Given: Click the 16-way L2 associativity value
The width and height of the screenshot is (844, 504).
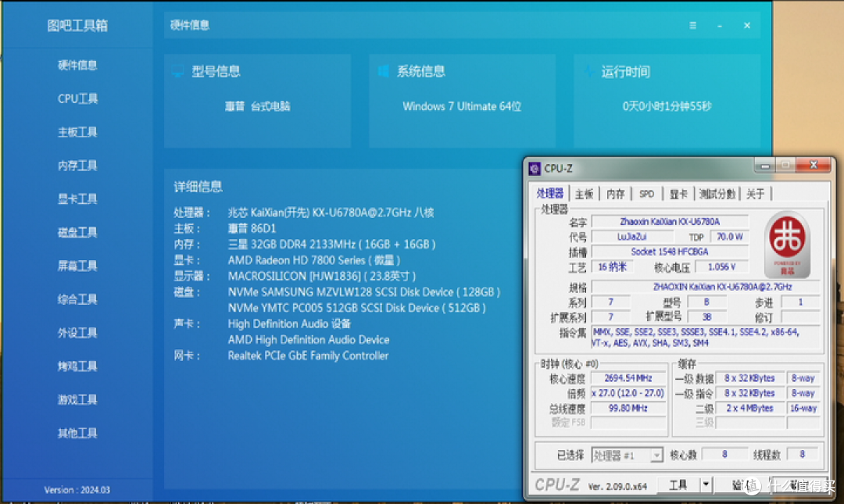Looking at the screenshot, I should (x=803, y=409).
